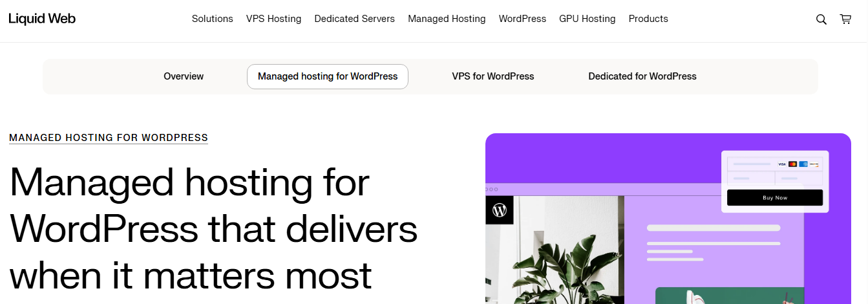Click the Discover card icon

pos(814,164)
